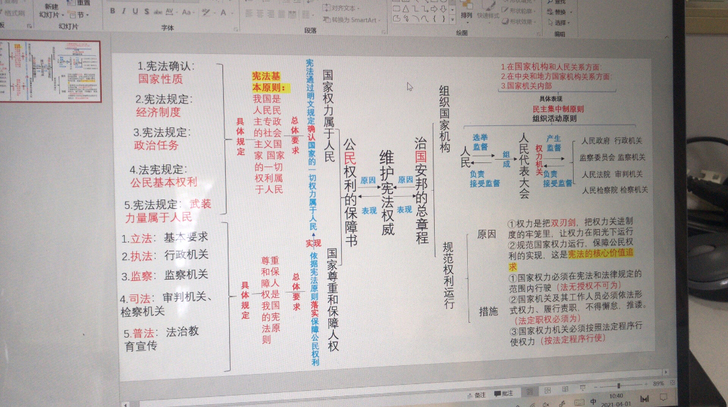Toggle bold formatting in font group
Image resolution: width=728 pixels, height=407 pixels.
(x=112, y=11)
